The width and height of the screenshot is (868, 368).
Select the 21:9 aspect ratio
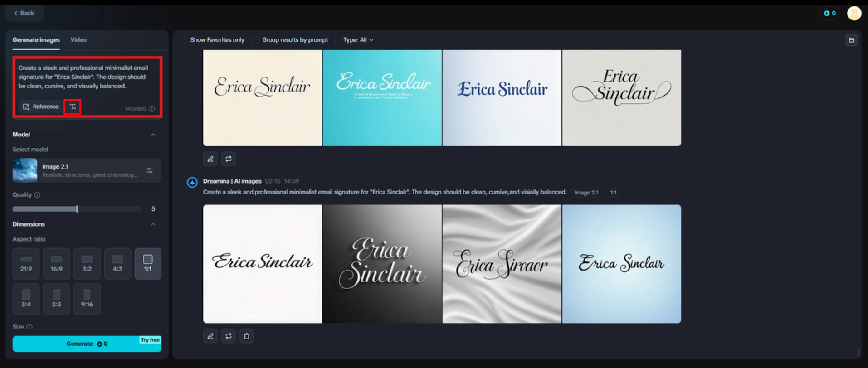click(x=26, y=264)
